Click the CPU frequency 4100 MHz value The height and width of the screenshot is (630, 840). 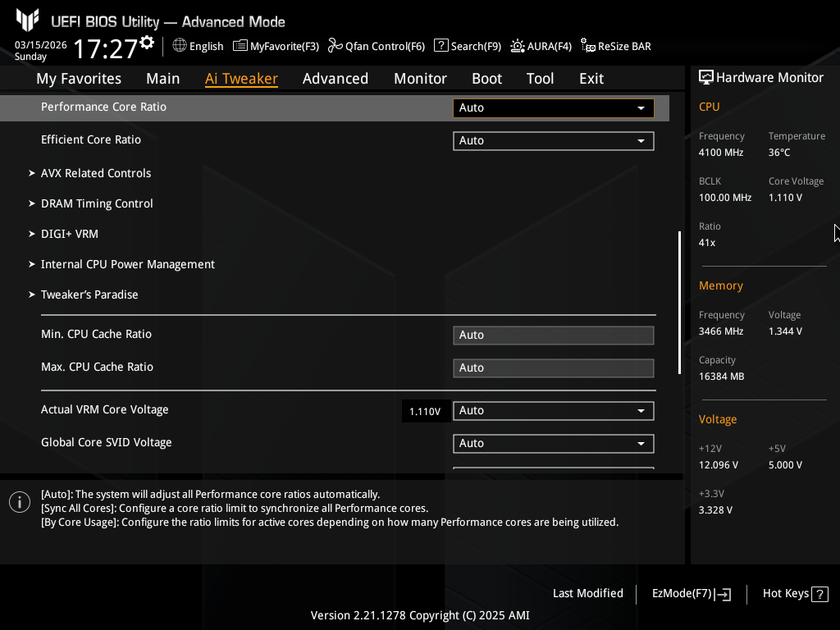point(721,153)
